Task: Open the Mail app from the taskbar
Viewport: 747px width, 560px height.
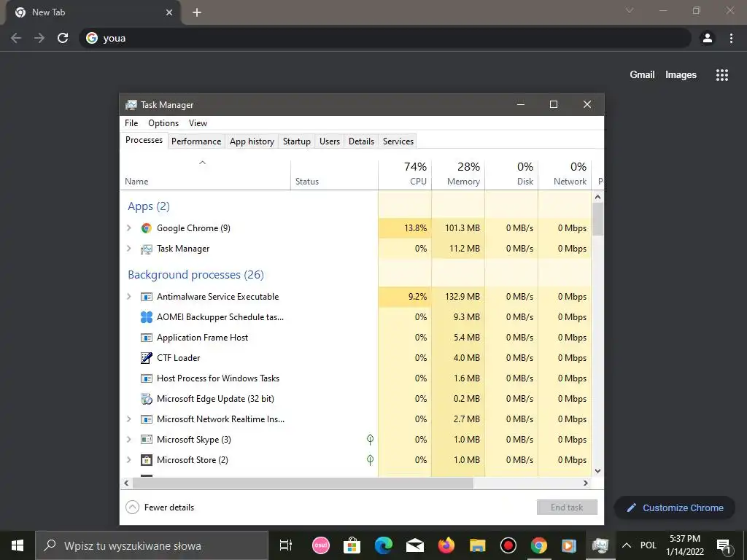Action: click(415, 545)
